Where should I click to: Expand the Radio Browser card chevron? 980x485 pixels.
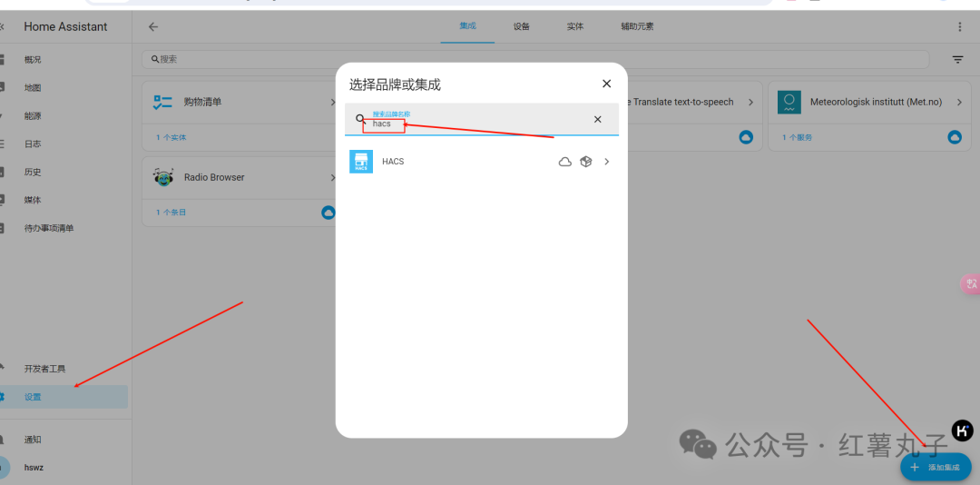[332, 178]
